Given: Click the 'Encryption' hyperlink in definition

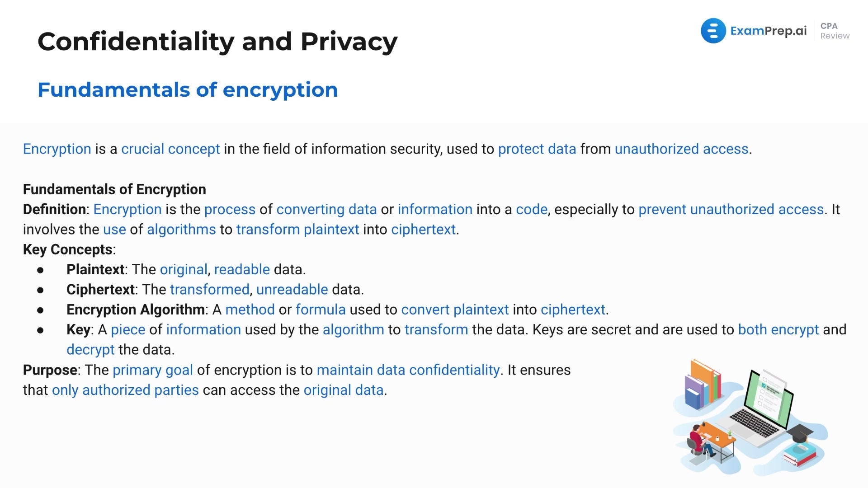Looking at the screenshot, I should pos(127,209).
